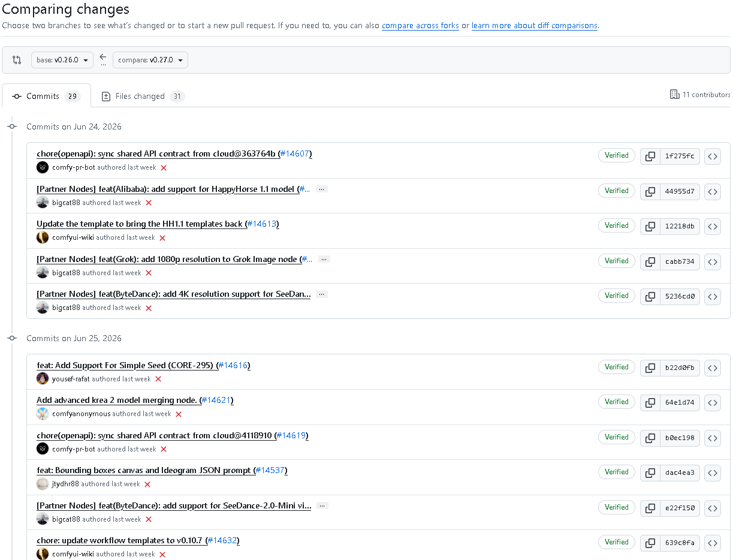The height and width of the screenshot is (560, 733).
Task: Expand HappyHorse 1.1 commit message ellipsis
Action: click(322, 189)
